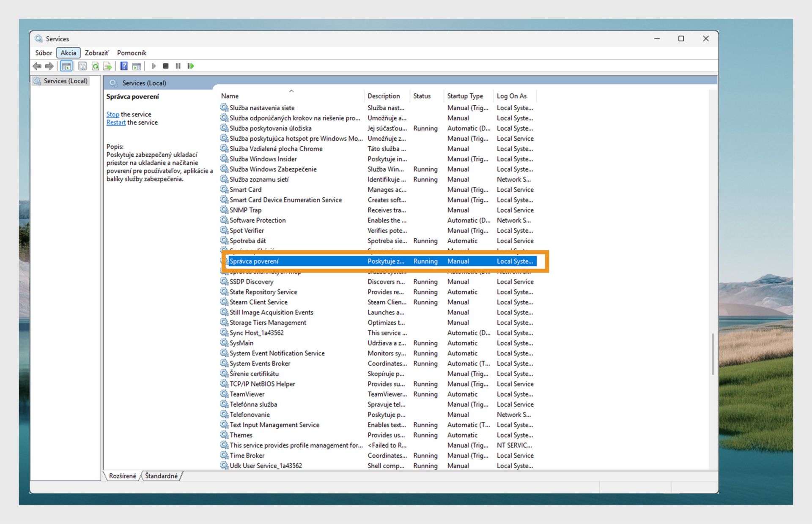Image resolution: width=812 pixels, height=524 pixels.
Task: Open the Pomocník menu
Action: coord(132,53)
